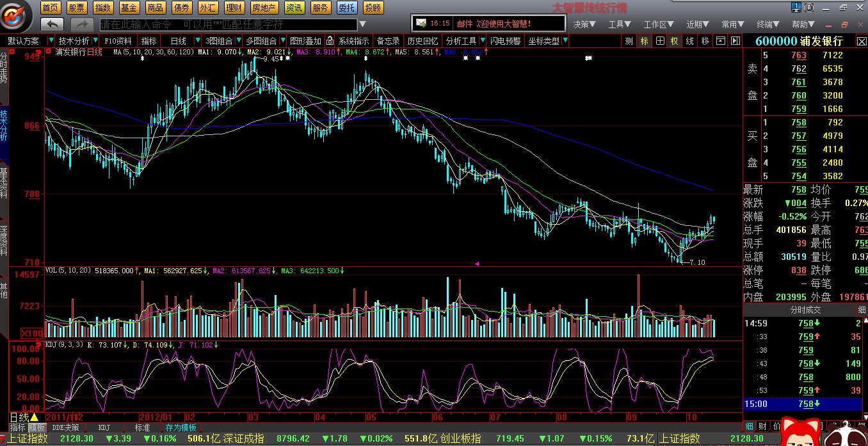The width and height of the screenshot is (868, 446).
Task: Toggle the 标 marker button
Action: pos(644,41)
